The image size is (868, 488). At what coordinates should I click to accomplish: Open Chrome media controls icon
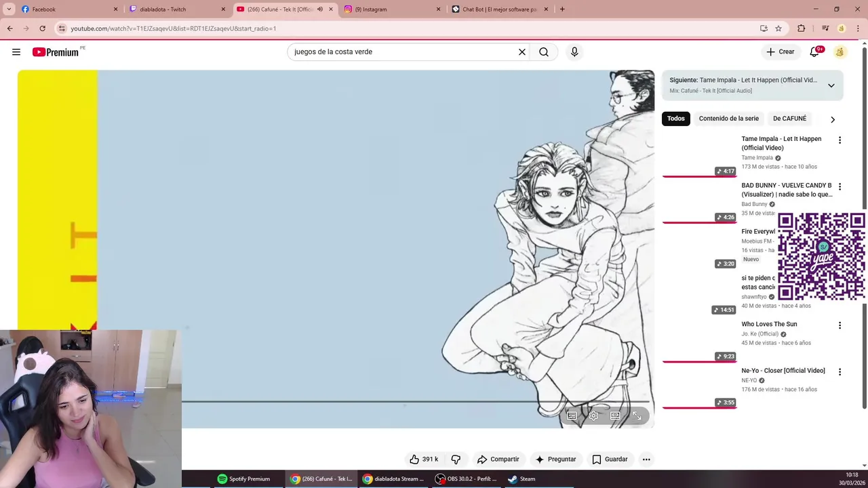[825, 28]
